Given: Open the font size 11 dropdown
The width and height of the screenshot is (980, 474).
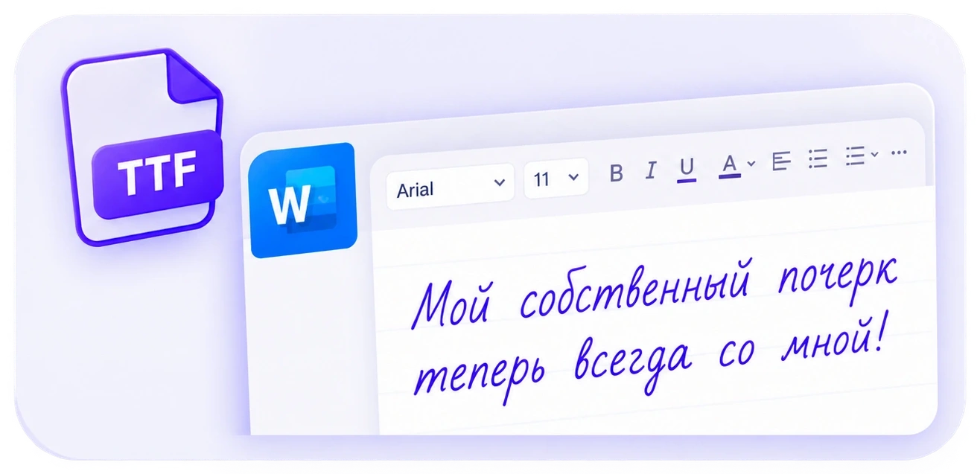Looking at the screenshot, I should [x=556, y=179].
